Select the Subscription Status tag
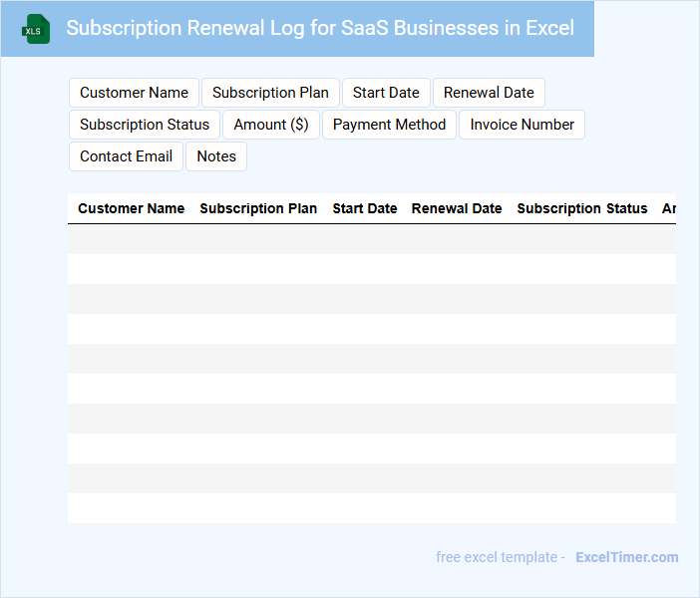 coord(145,125)
